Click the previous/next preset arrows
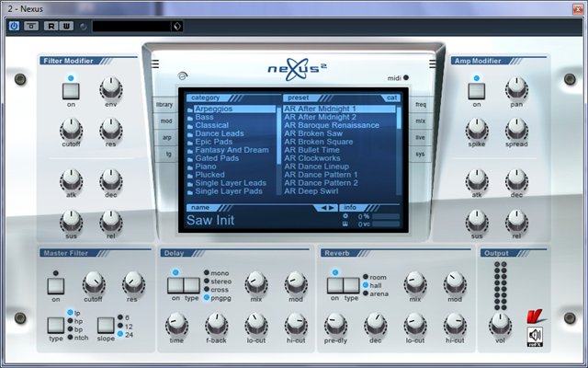The image size is (588, 368). point(328,208)
